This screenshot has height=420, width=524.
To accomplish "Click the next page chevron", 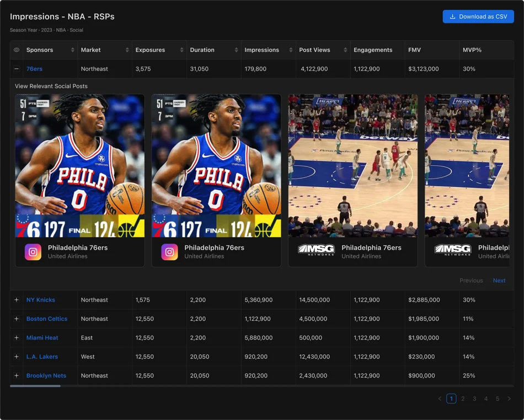I will 509,399.
